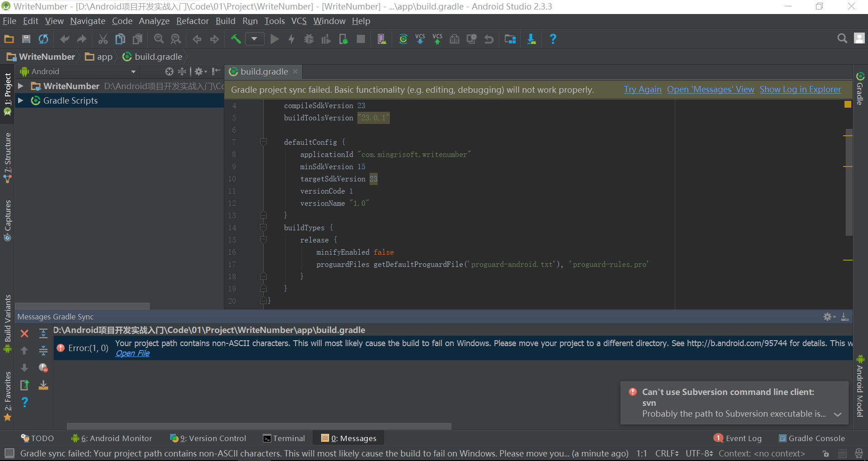
Task: Toggle the Gradle side panel on right
Action: [x=860, y=88]
